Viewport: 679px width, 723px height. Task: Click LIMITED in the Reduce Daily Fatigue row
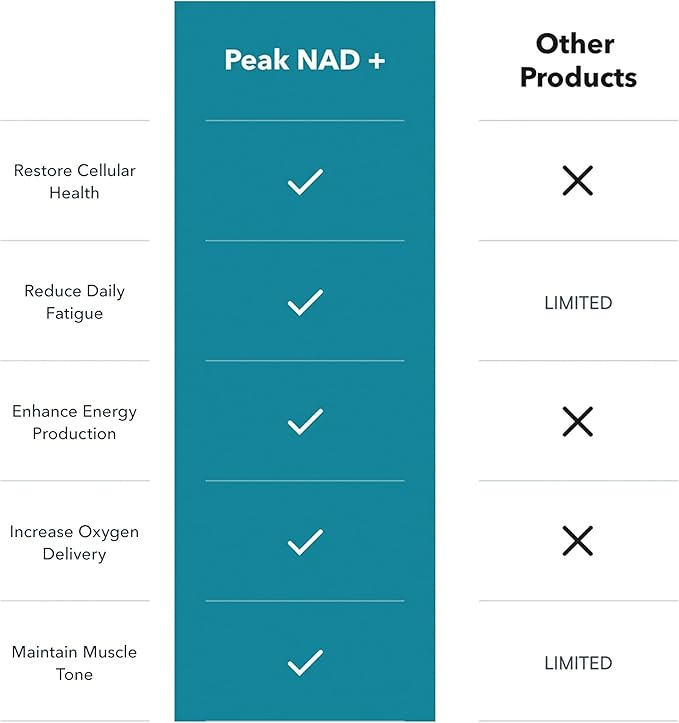(578, 302)
